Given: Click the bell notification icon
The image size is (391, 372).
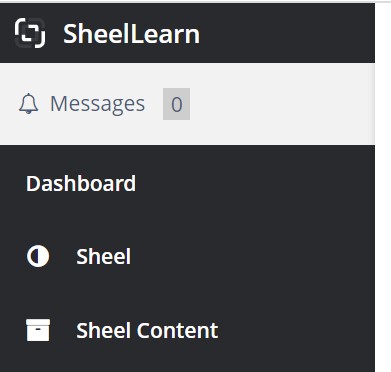Looking at the screenshot, I should click(28, 104).
